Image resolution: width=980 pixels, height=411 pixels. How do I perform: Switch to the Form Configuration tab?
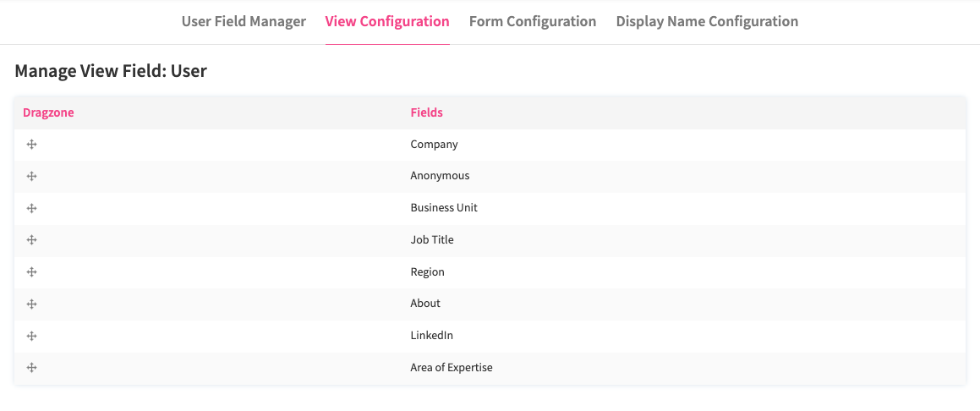pyautogui.click(x=533, y=22)
